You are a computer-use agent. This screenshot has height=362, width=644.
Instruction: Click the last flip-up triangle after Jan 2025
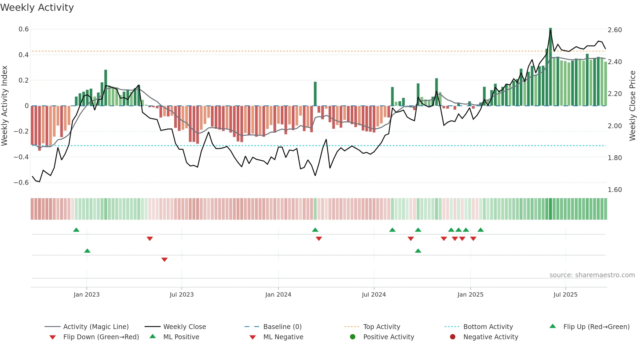(481, 230)
